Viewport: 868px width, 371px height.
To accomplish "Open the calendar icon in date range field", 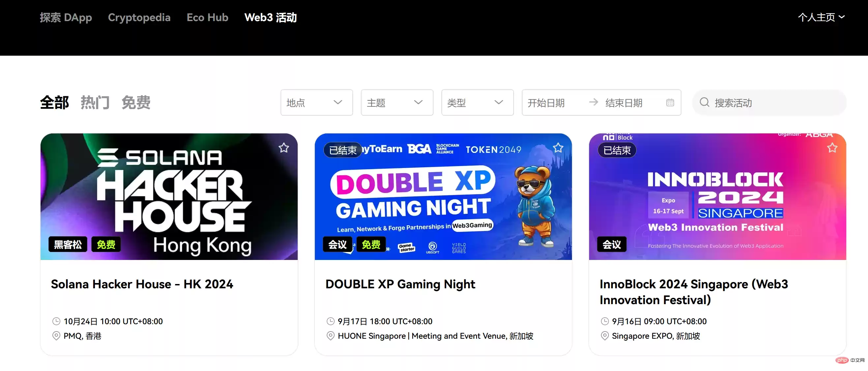I will [670, 103].
